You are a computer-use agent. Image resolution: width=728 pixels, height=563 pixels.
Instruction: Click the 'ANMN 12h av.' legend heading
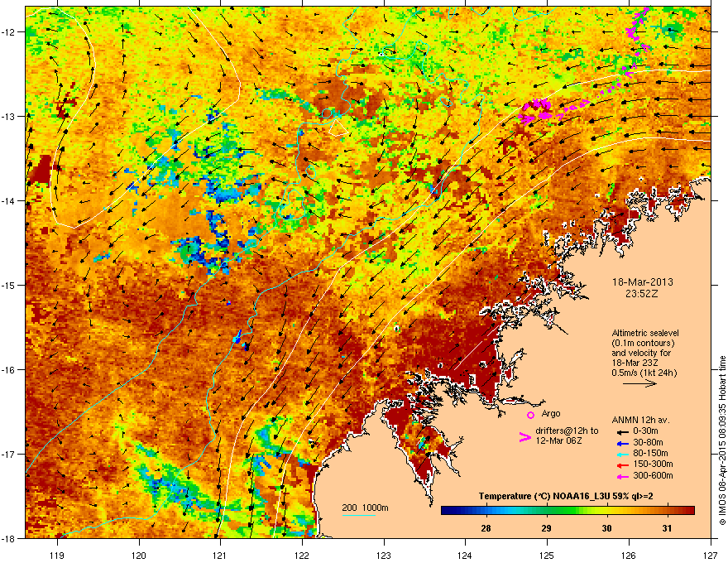(640, 420)
